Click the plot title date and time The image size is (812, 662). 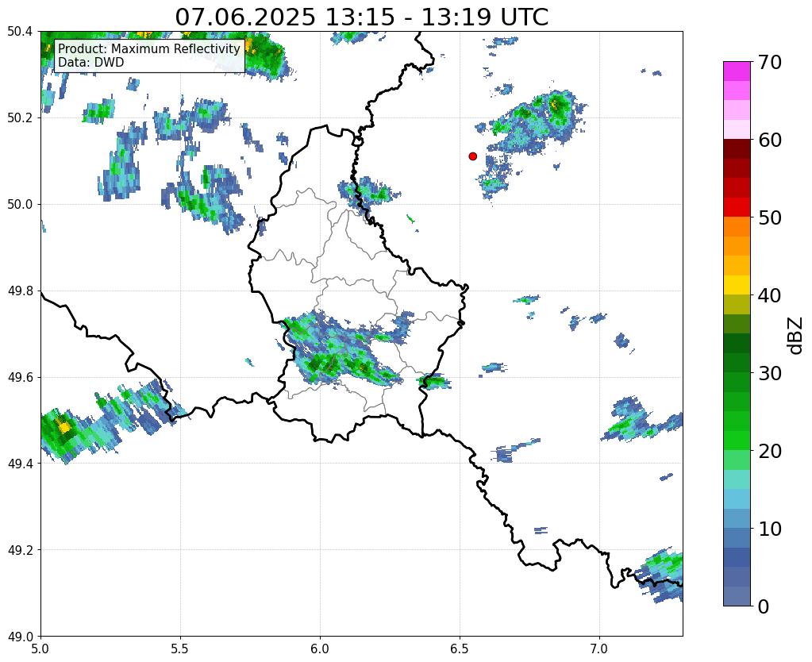click(361, 17)
